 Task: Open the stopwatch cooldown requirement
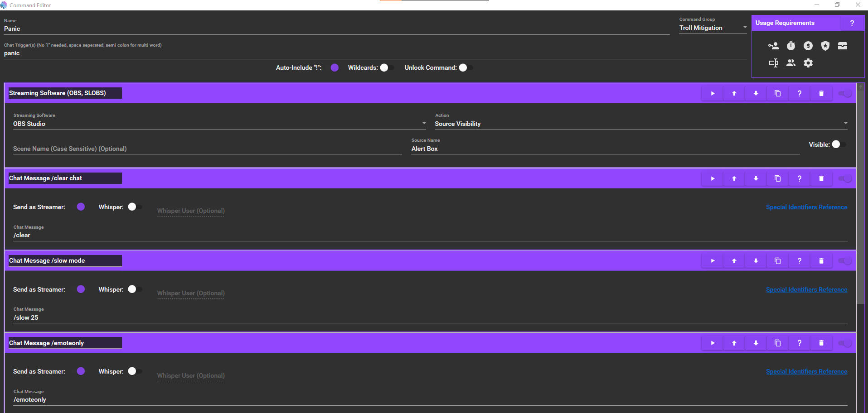[790, 46]
